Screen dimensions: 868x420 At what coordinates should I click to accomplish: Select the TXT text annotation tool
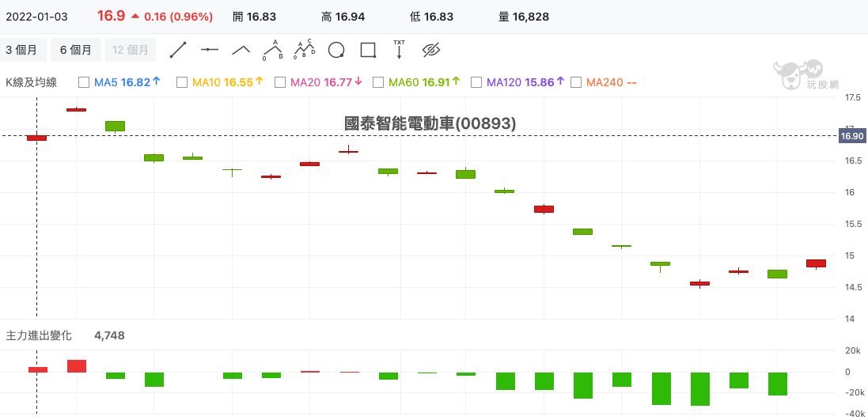coord(399,49)
